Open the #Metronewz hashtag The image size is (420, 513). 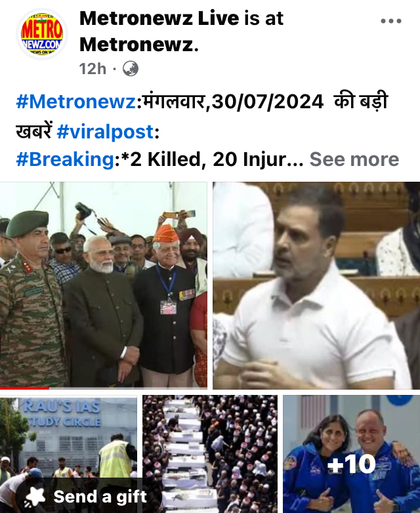point(75,102)
